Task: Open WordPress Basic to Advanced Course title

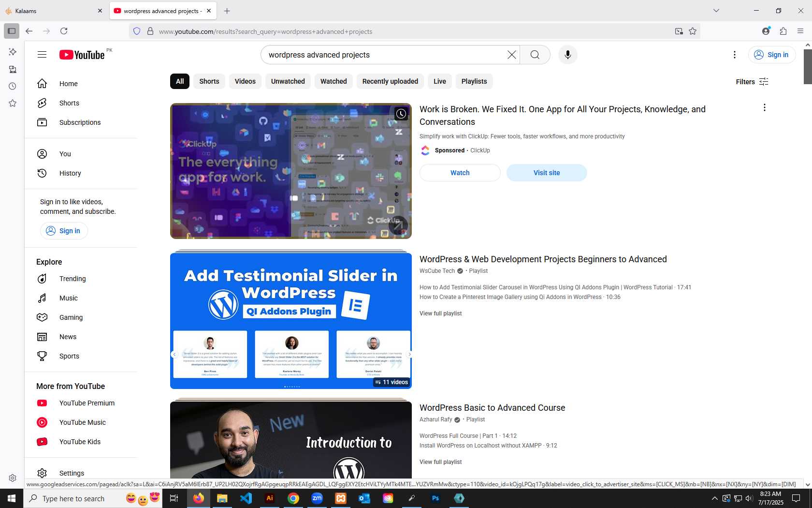Action: (492, 408)
